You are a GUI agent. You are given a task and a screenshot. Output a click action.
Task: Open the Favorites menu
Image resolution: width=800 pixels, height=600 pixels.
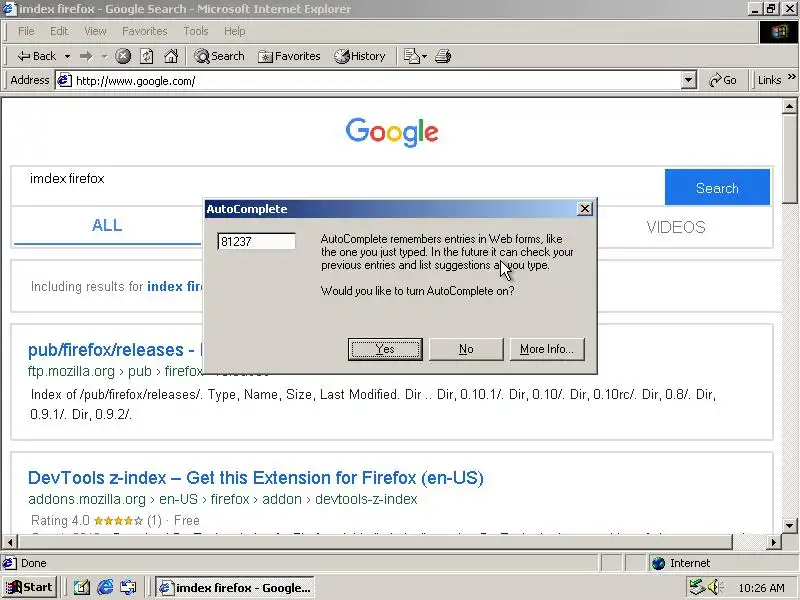pyautogui.click(x=144, y=31)
